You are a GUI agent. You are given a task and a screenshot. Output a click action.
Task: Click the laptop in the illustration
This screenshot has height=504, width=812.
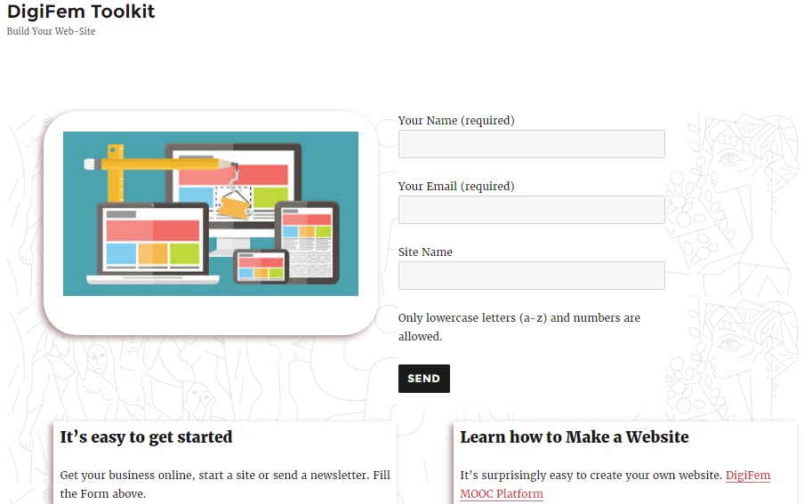151,242
